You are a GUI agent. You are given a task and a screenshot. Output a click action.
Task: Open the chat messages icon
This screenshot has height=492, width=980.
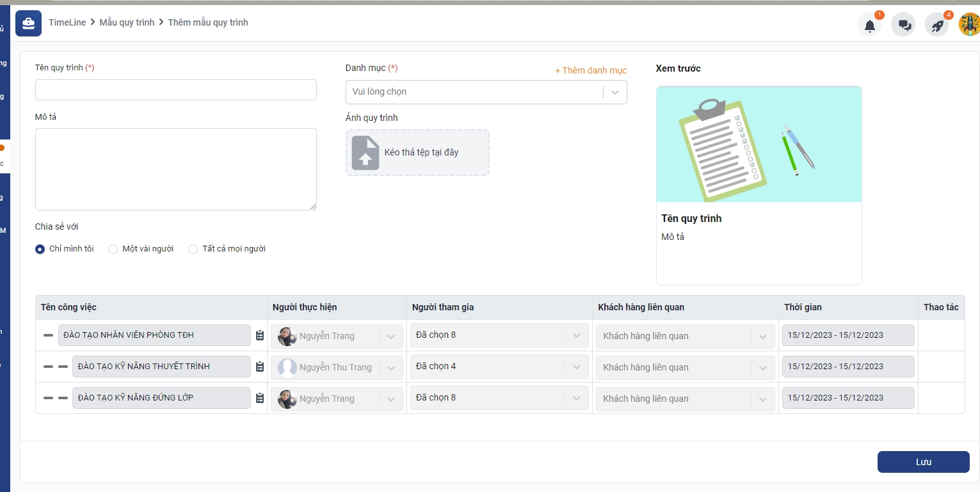click(903, 26)
